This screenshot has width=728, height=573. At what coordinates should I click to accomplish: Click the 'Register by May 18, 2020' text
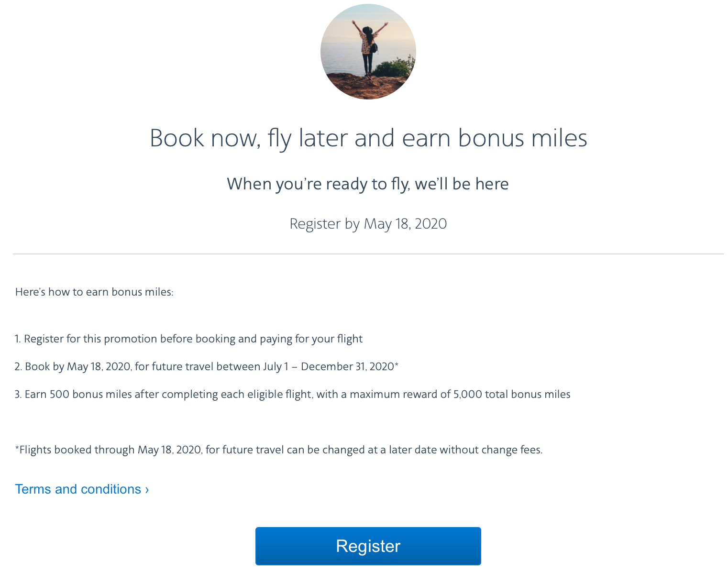click(x=368, y=223)
